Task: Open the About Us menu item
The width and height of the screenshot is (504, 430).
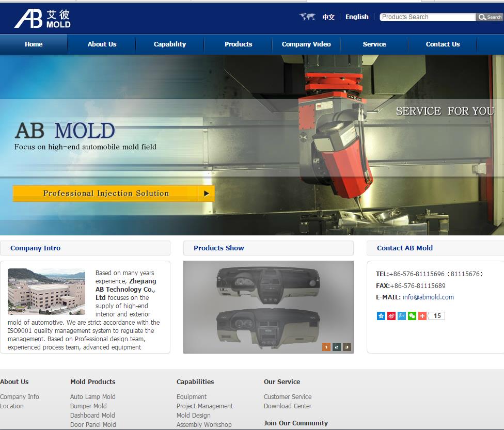Action: [102, 44]
